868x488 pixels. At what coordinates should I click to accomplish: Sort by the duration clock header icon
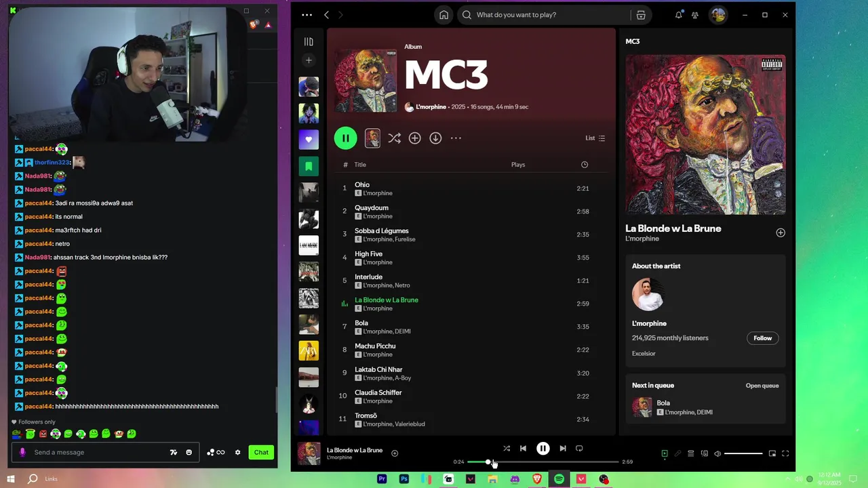[x=585, y=165]
